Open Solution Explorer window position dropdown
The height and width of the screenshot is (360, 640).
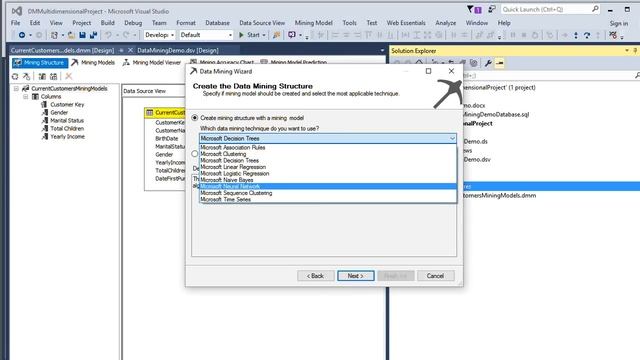627,51
